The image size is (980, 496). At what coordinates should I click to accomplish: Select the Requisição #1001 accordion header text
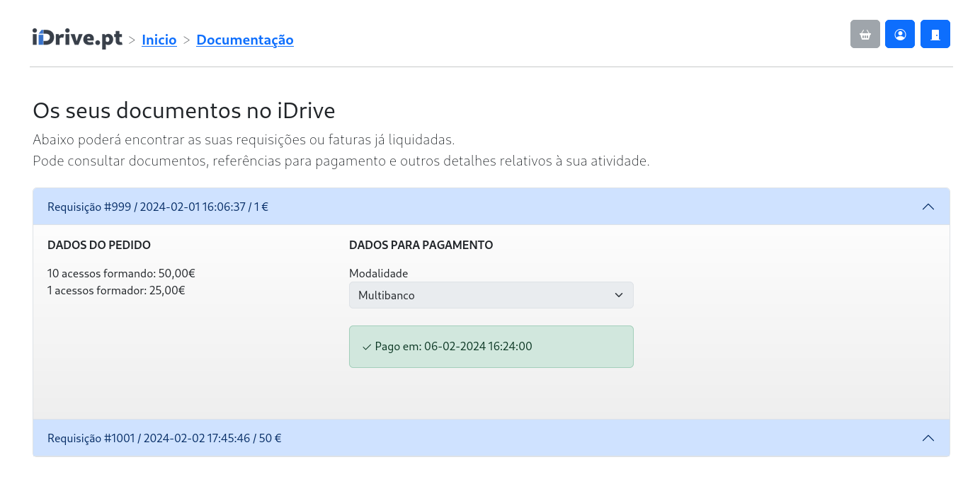coord(164,438)
